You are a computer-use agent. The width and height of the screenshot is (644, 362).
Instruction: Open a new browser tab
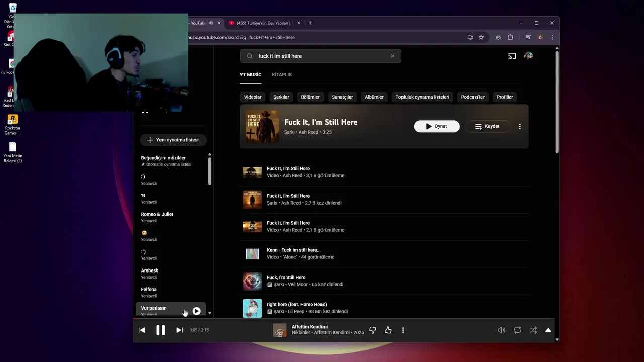point(311,23)
